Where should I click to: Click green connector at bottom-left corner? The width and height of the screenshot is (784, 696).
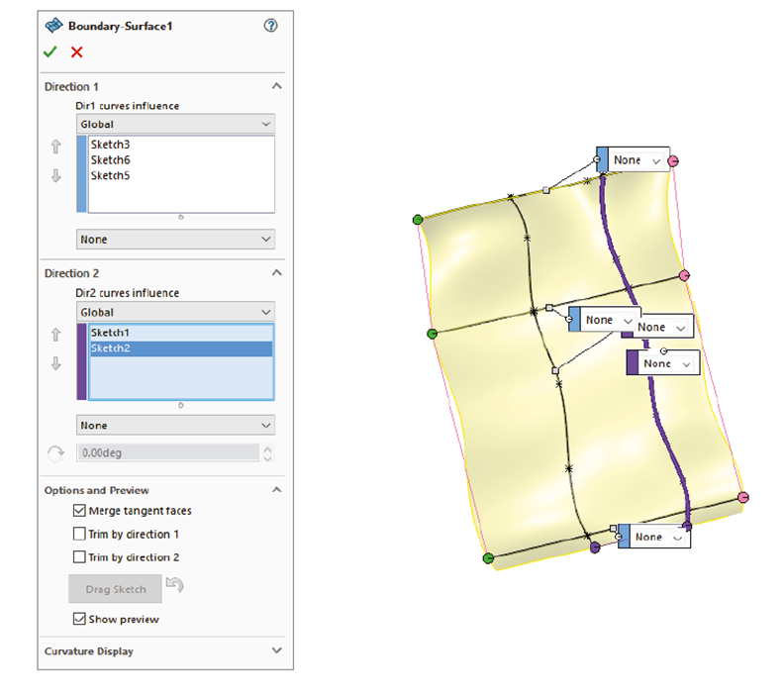(x=488, y=558)
